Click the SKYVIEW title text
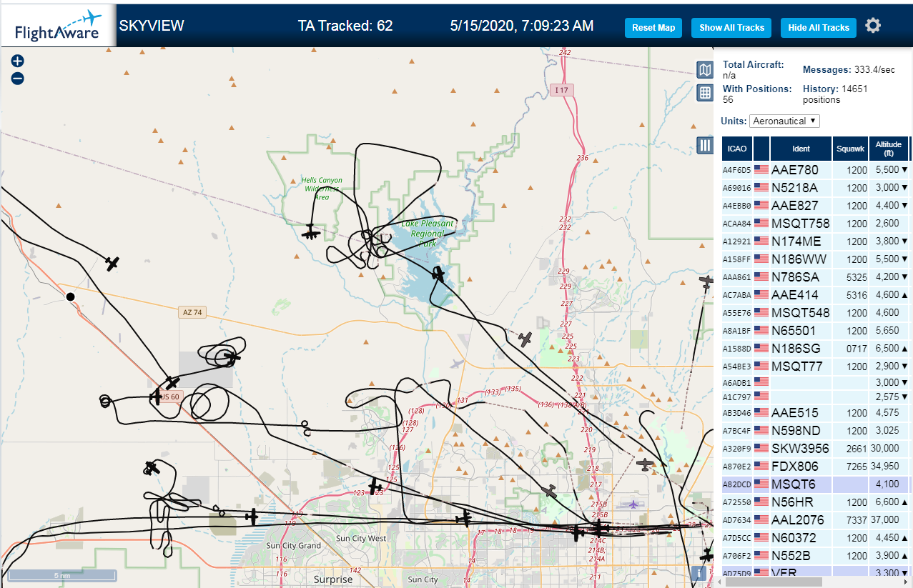This screenshot has width=913, height=588. click(152, 26)
